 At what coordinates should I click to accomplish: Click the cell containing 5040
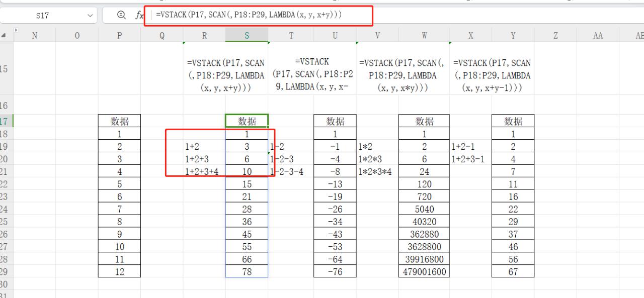click(424, 209)
